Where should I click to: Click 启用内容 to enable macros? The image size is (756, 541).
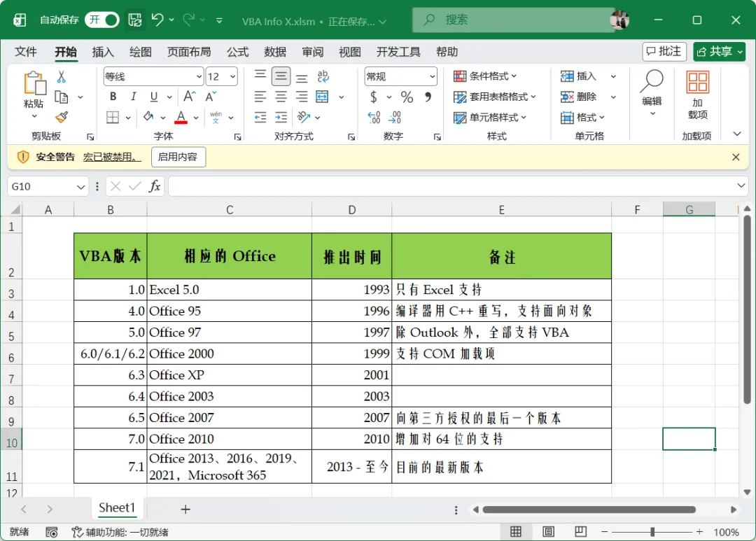tap(178, 157)
